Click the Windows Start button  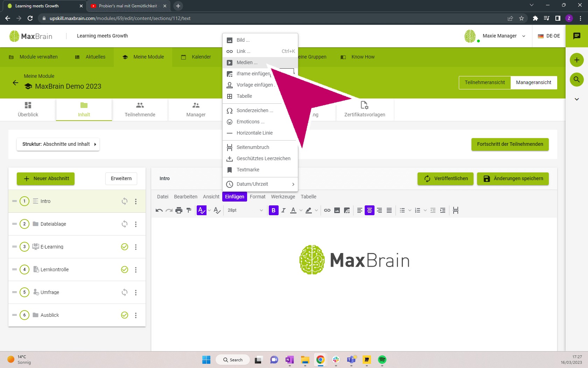click(x=206, y=360)
